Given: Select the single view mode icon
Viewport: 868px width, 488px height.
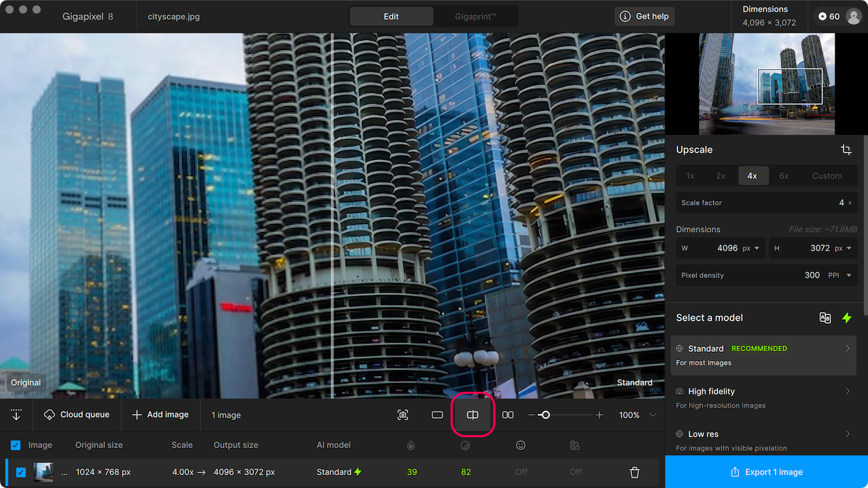Looking at the screenshot, I should coord(437,415).
